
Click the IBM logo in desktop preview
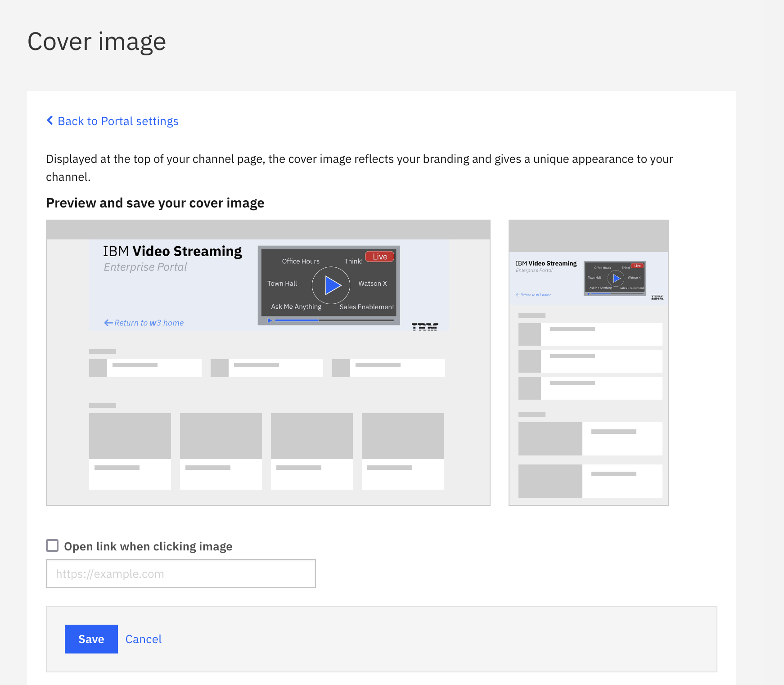tap(425, 327)
